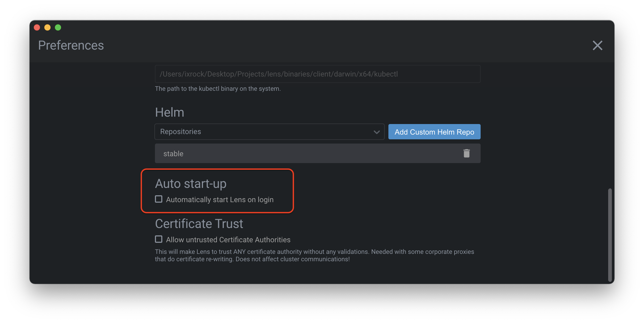Click the certificate re-writing description text
Screen dimensions: 644x323
click(x=314, y=255)
